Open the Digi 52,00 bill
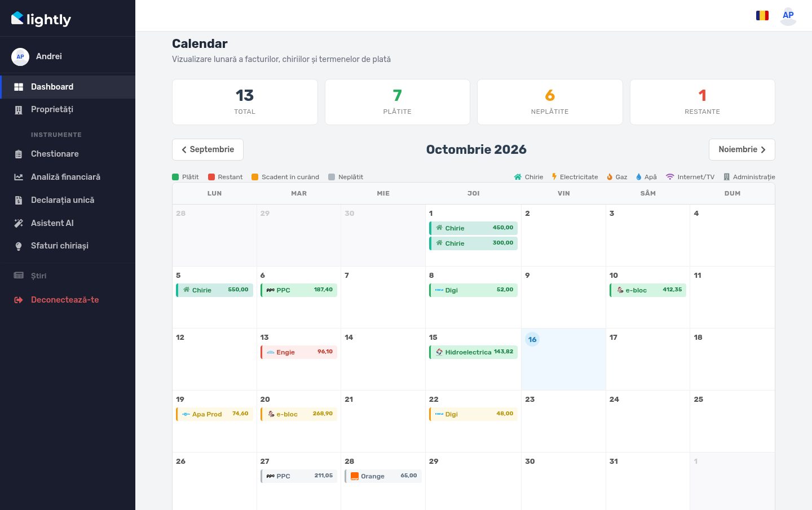 [474, 290]
